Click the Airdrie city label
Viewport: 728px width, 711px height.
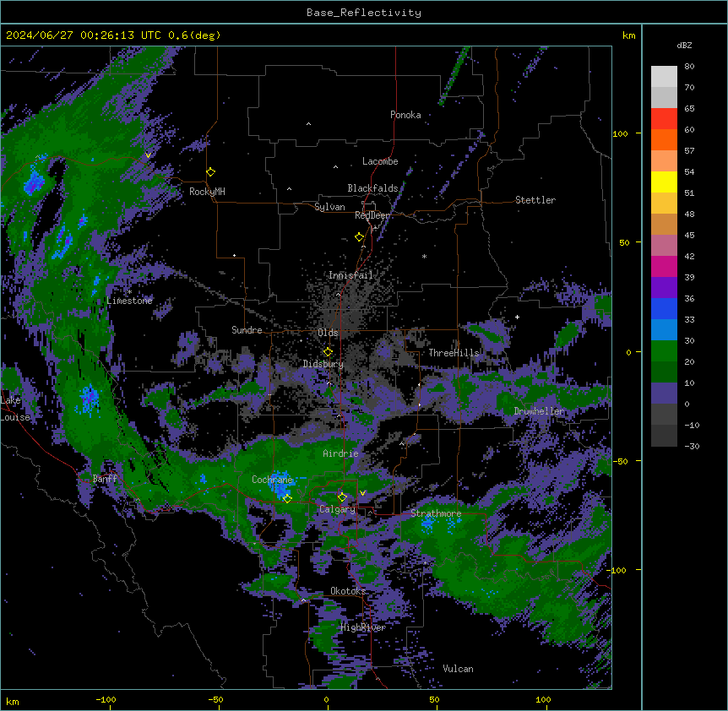pyautogui.click(x=341, y=453)
